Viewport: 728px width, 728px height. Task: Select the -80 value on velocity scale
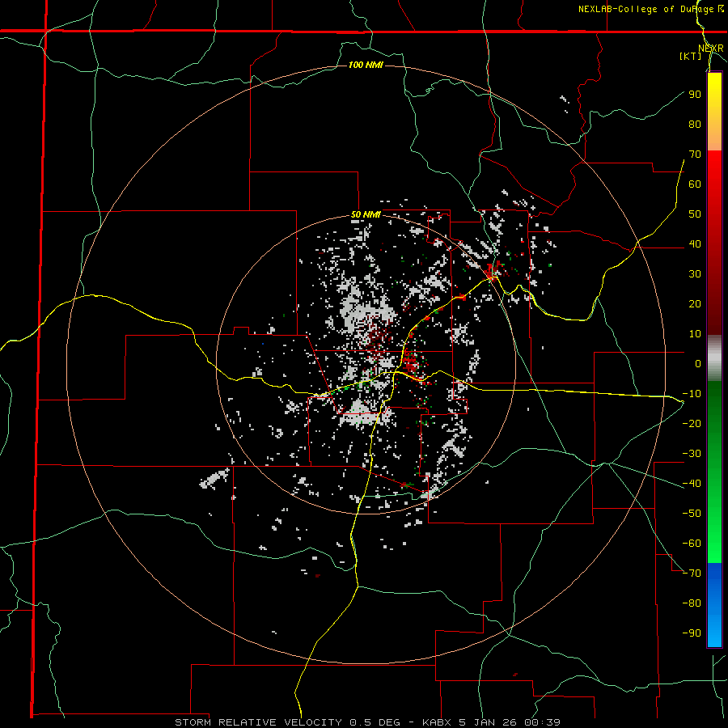coord(692,603)
